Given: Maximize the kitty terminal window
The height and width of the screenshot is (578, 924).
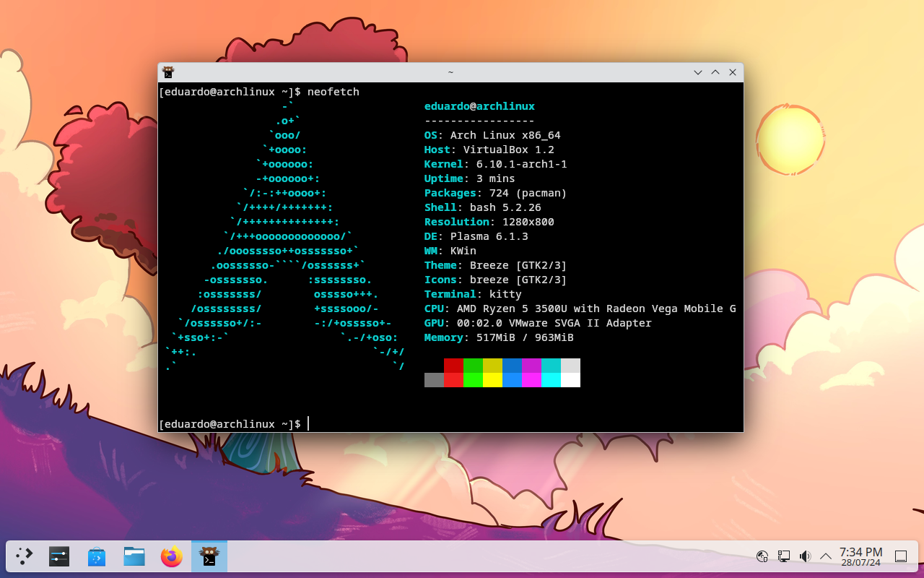Looking at the screenshot, I should (715, 72).
